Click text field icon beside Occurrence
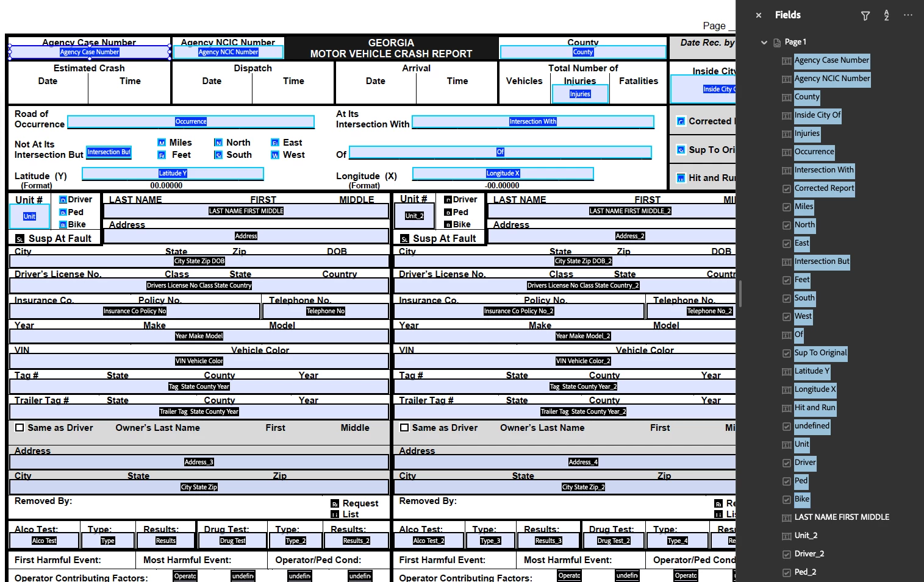 [787, 152]
